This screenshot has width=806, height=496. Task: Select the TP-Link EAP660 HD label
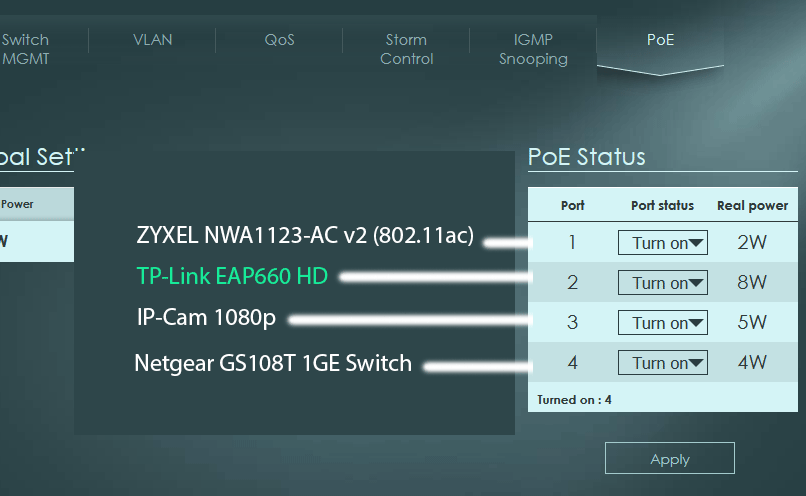(x=232, y=276)
